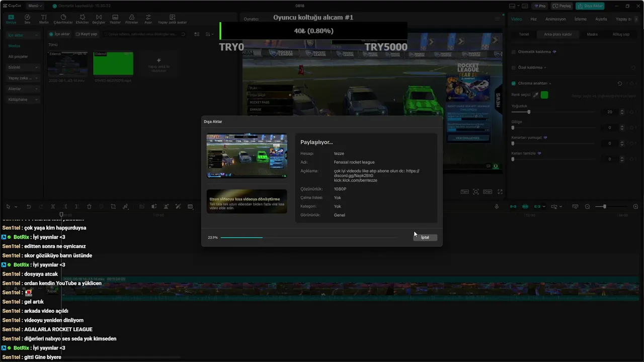Image resolution: width=644 pixels, height=362 pixels.
Task: Click the Pro upgrade button
Action: coord(540,6)
